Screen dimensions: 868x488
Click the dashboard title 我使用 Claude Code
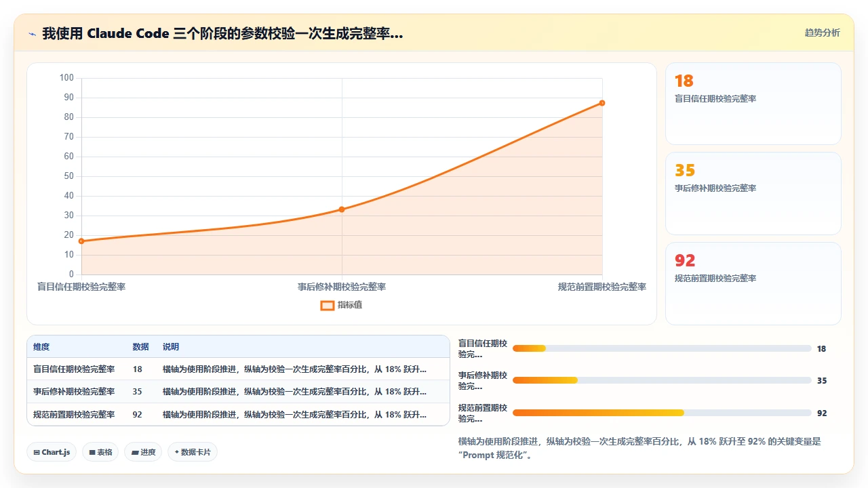222,33
